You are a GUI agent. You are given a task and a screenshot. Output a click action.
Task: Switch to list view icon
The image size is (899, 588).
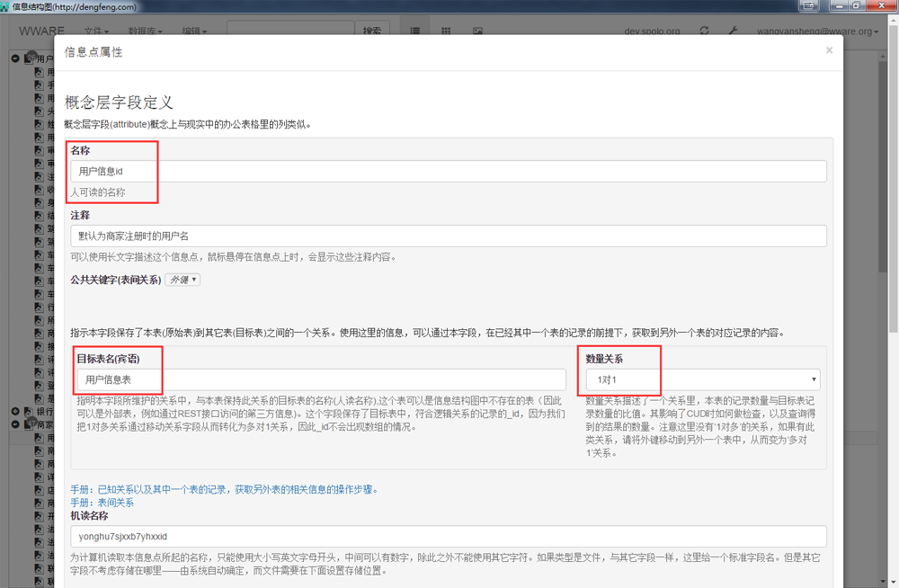[415, 31]
